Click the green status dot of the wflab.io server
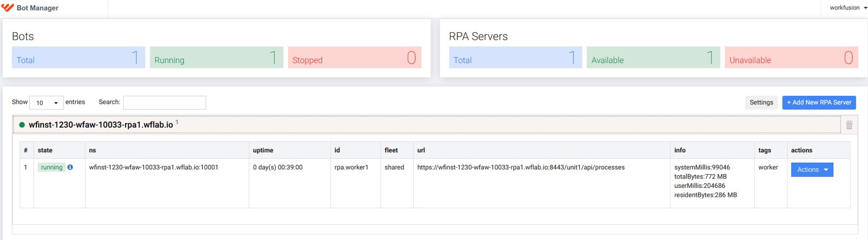 pos(22,125)
